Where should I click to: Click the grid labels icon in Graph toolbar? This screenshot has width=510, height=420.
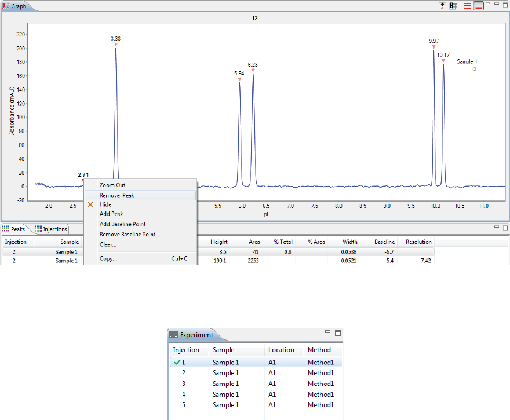tap(453, 6)
